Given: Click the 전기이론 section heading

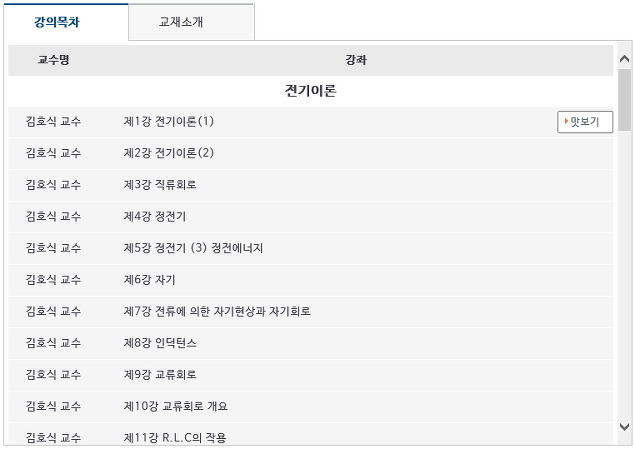Looking at the screenshot, I should pos(310,91).
